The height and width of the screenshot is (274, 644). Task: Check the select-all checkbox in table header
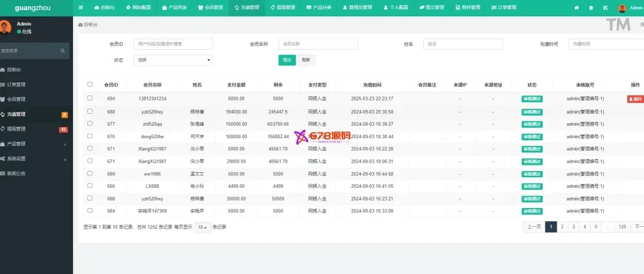pyautogui.click(x=90, y=84)
